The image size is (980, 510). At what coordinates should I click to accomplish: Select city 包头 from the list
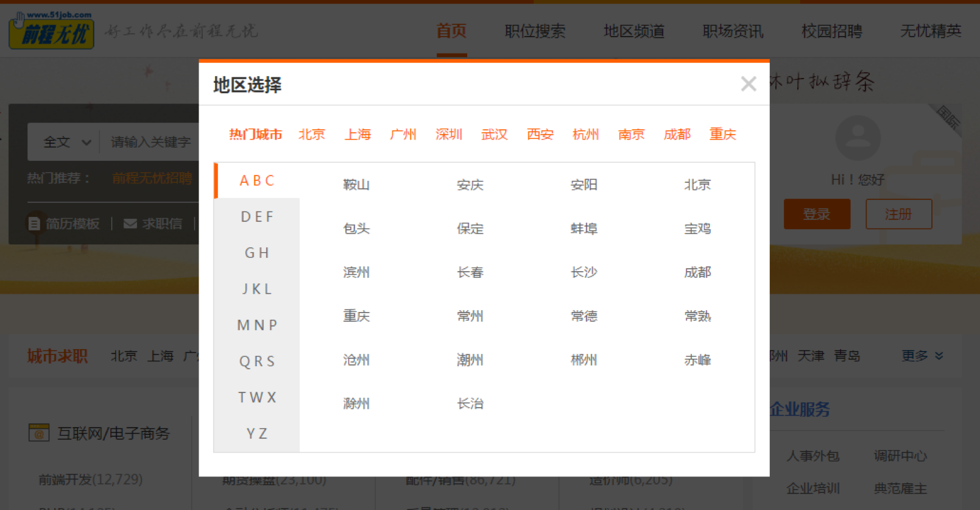click(356, 228)
